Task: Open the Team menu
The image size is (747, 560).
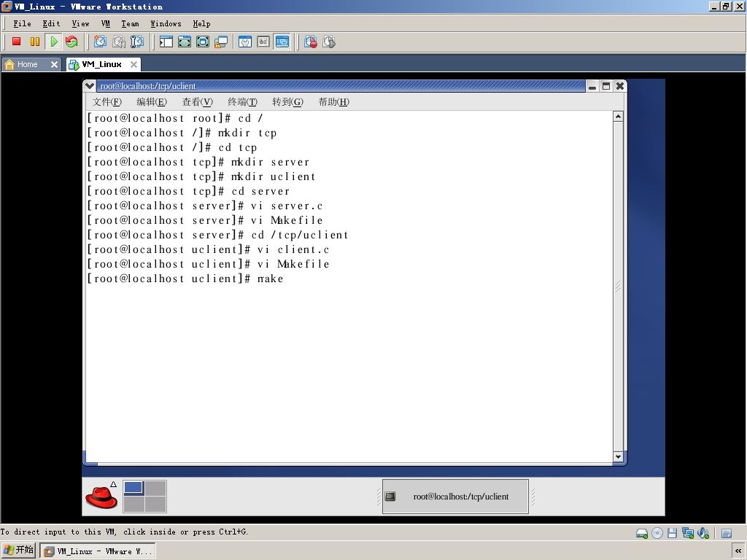Action: (x=130, y=24)
